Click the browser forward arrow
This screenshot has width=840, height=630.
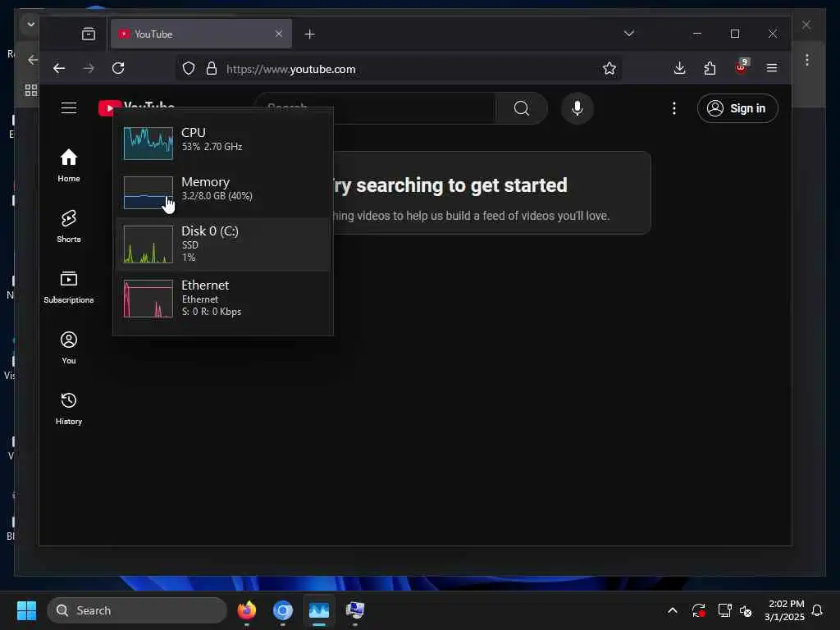pyautogui.click(x=89, y=68)
